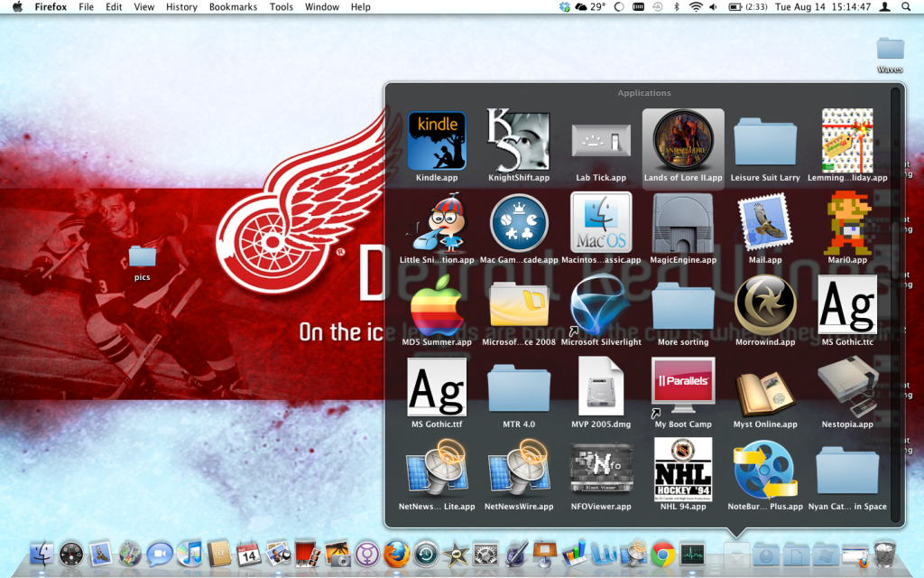Open the My Boot Camp Parallels alias

[683, 387]
